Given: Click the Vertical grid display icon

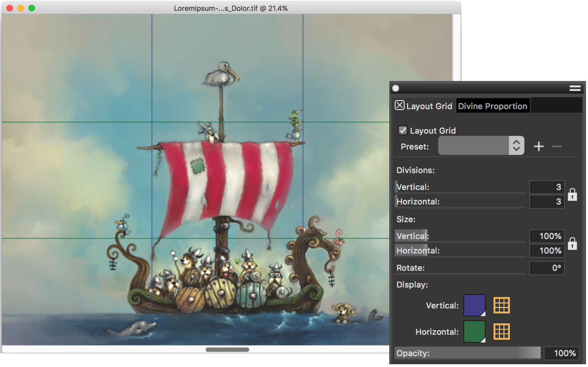Looking at the screenshot, I should (502, 305).
